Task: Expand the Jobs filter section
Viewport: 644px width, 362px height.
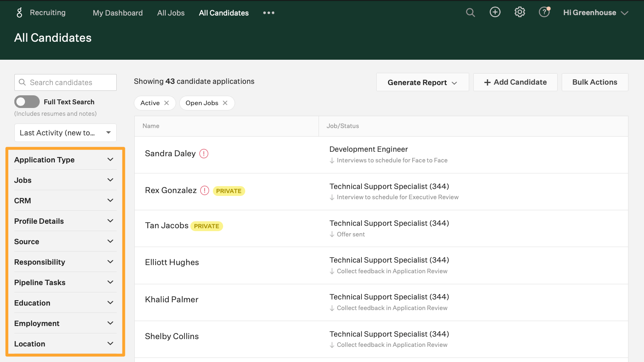Action: point(65,180)
